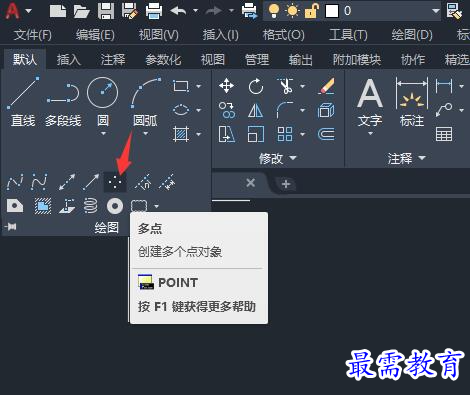Switch to the 插入 ribbon tab
The height and width of the screenshot is (396, 470).
(69, 60)
